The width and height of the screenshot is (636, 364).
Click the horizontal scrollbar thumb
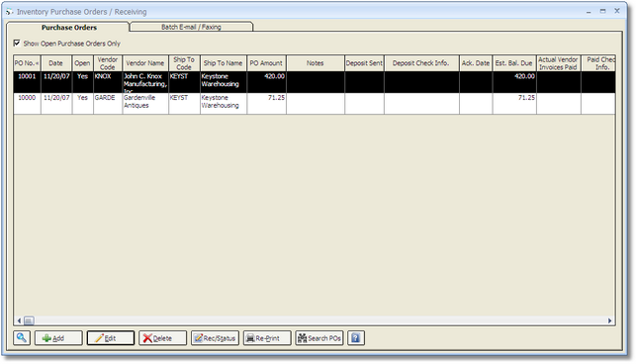coord(29,320)
